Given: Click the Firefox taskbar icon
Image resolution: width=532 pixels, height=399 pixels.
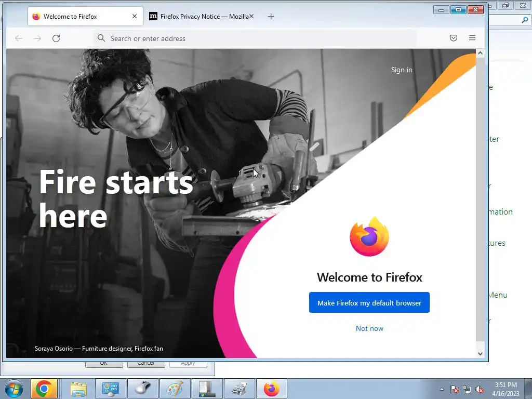Looking at the screenshot, I should (271, 389).
